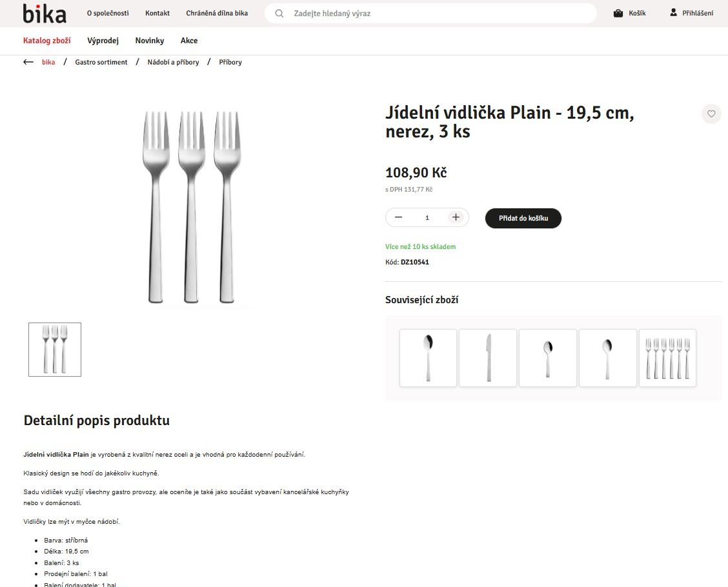
Task: Click the search magnifier icon
Action: (x=279, y=13)
